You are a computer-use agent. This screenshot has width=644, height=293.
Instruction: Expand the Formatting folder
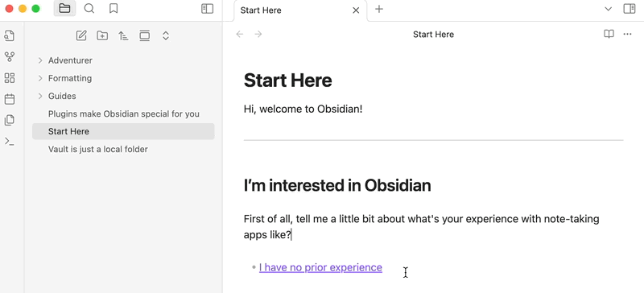click(x=40, y=78)
